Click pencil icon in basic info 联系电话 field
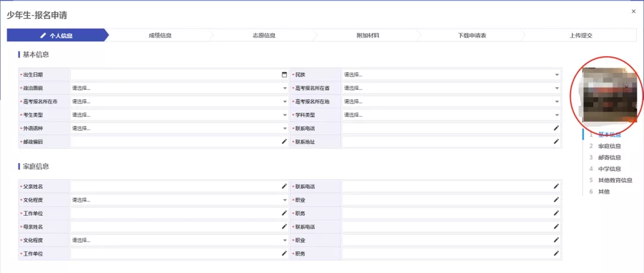The image size is (644, 273). coord(556,128)
